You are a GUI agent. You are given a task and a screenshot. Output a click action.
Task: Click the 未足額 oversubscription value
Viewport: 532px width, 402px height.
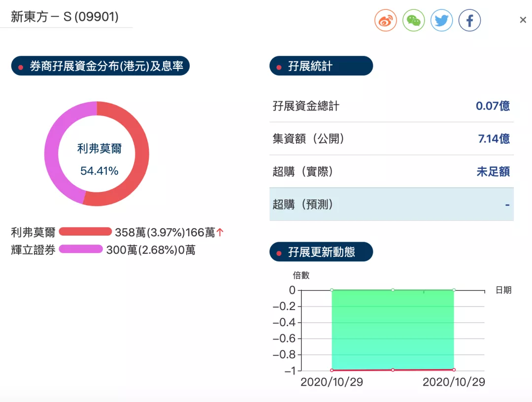tap(493, 172)
